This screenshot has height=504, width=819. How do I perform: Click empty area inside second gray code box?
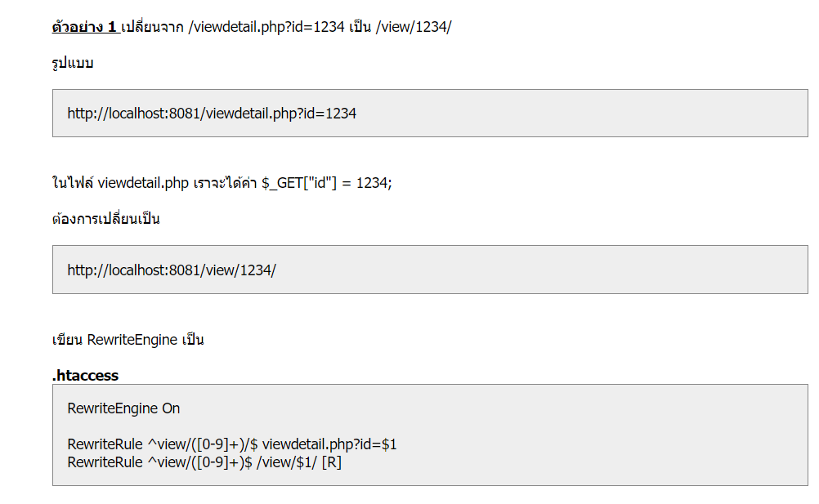point(522,270)
